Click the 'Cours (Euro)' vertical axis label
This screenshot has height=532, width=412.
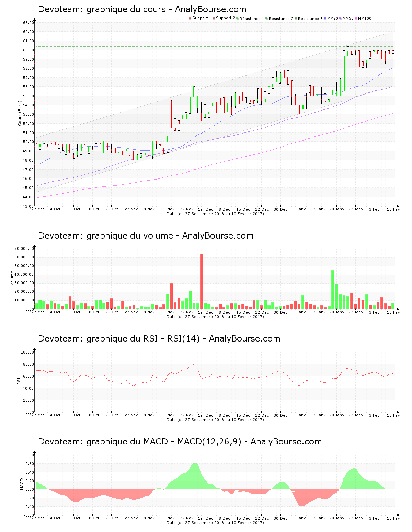pyautogui.click(x=20, y=113)
